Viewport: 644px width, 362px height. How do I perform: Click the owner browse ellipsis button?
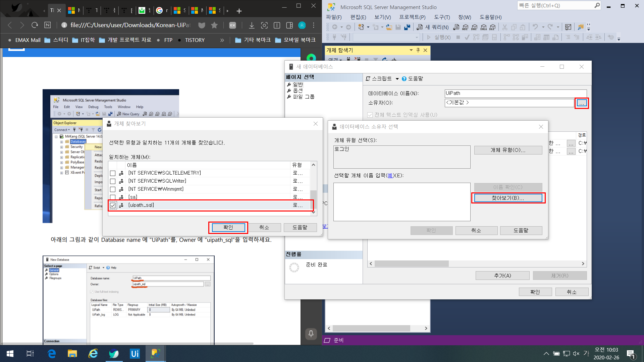582,103
